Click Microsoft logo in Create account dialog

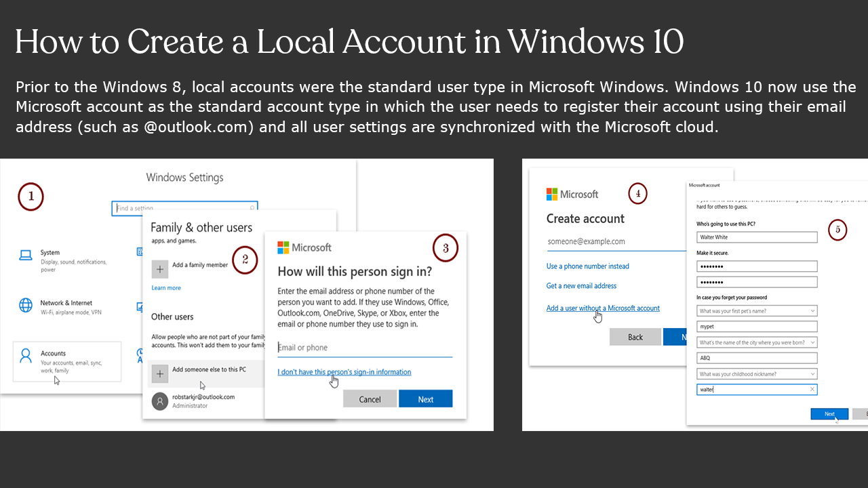[x=552, y=195]
